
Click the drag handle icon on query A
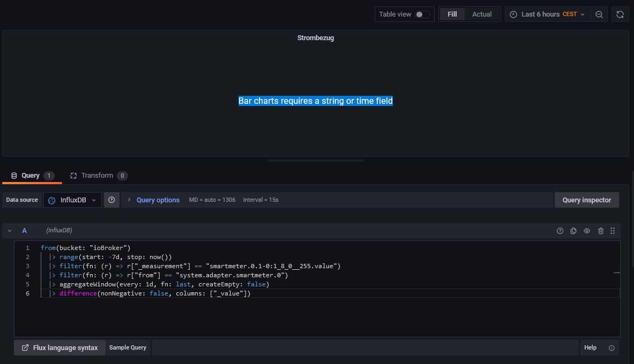613,231
